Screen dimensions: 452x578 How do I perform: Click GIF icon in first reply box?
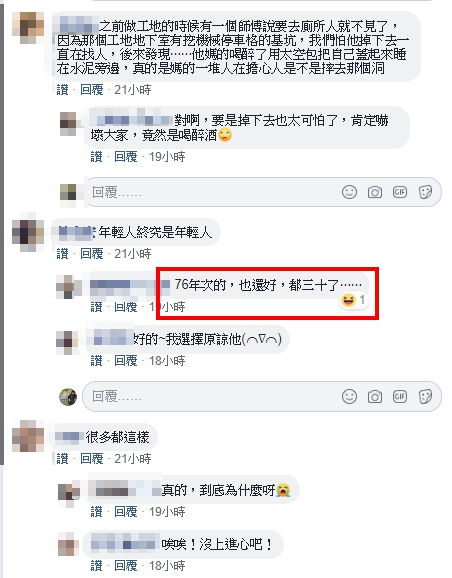click(400, 192)
